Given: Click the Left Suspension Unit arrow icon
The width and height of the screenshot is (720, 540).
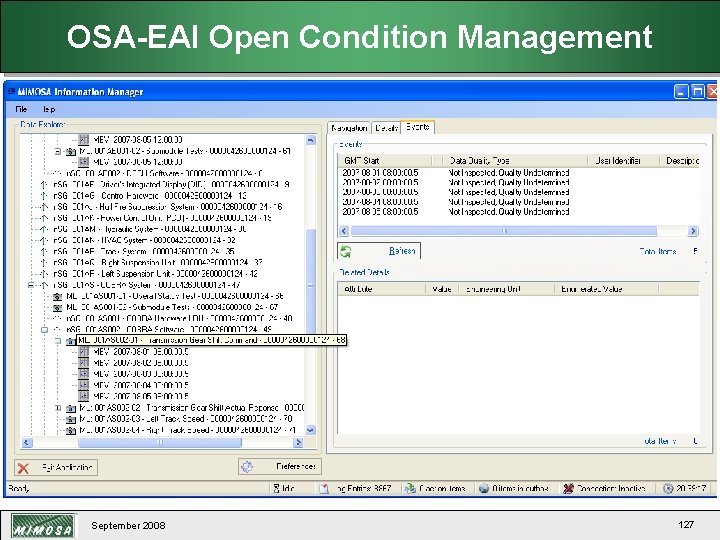Looking at the screenshot, I should (x=44, y=274).
